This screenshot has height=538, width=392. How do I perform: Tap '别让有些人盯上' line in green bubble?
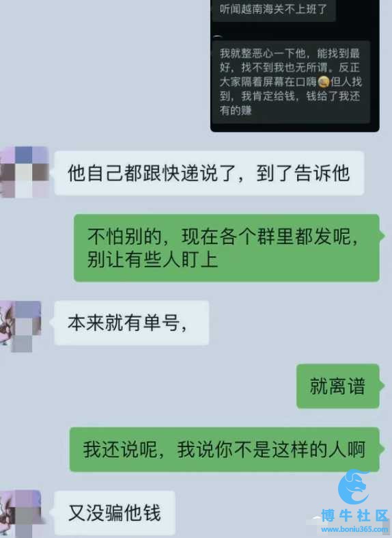pos(152,259)
